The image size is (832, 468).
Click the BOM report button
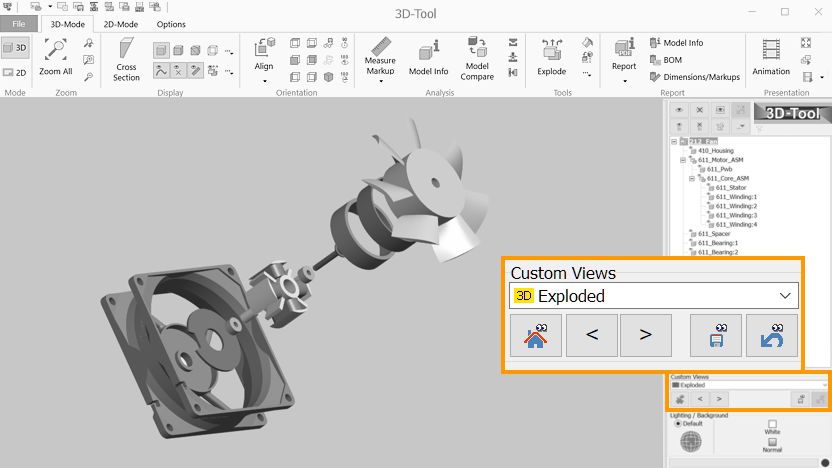pos(666,60)
